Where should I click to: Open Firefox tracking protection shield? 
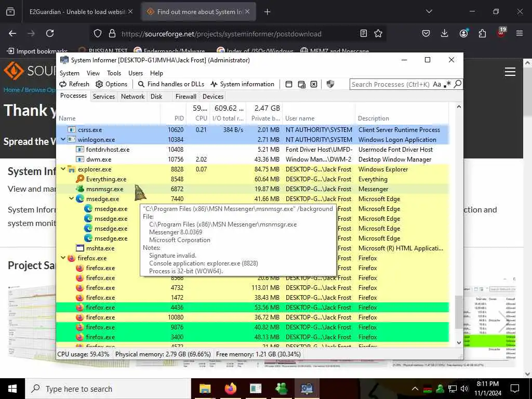coord(98,34)
